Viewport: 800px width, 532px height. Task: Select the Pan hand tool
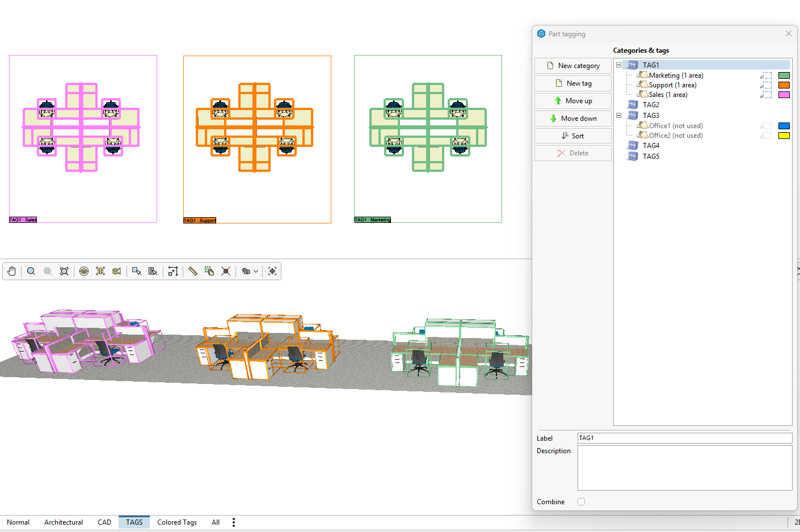[x=12, y=271]
